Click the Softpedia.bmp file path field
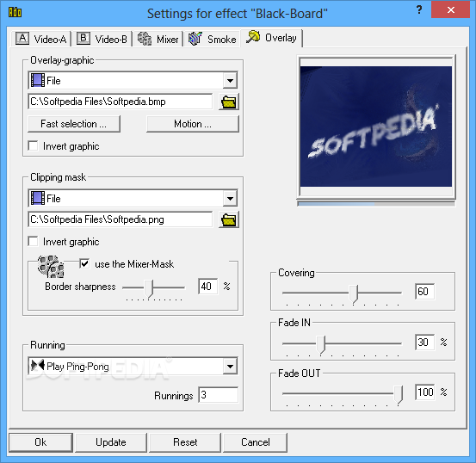 (x=121, y=102)
